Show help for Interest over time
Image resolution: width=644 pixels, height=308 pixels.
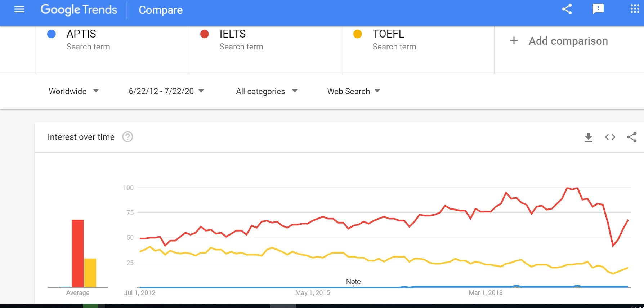tap(128, 137)
